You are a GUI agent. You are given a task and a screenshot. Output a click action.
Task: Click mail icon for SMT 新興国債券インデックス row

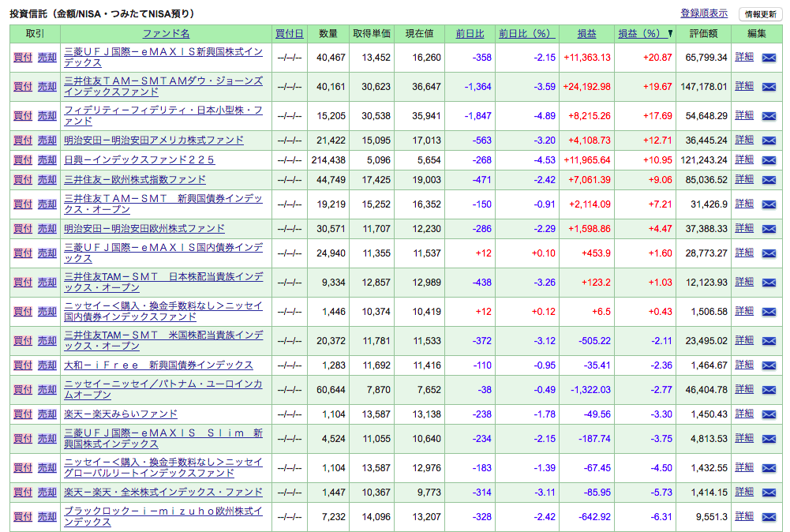coord(769,204)
